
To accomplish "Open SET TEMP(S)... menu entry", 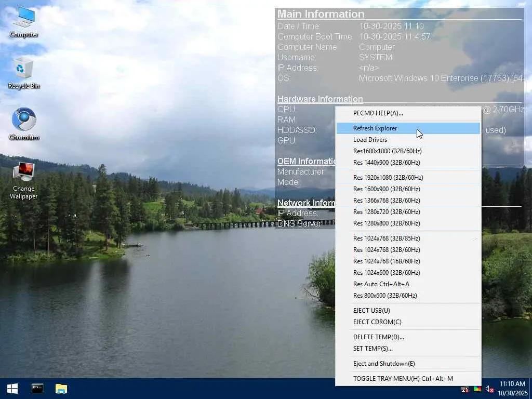I will tap(408, 349).
